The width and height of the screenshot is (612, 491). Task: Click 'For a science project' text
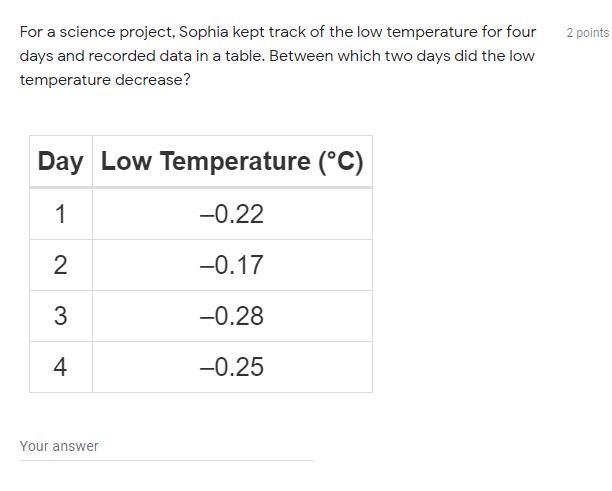[95, 32]
